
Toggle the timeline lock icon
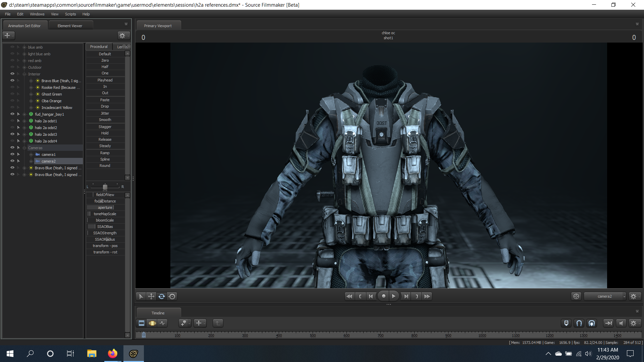click(566, 323)
